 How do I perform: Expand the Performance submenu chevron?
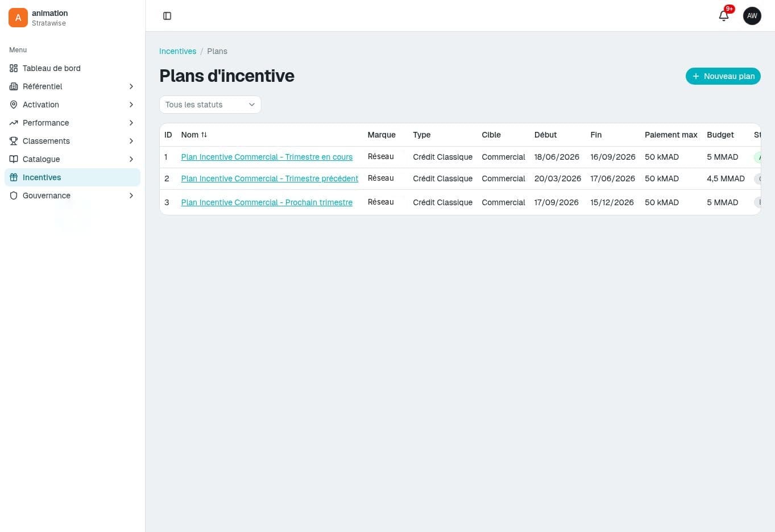(131, 123)
